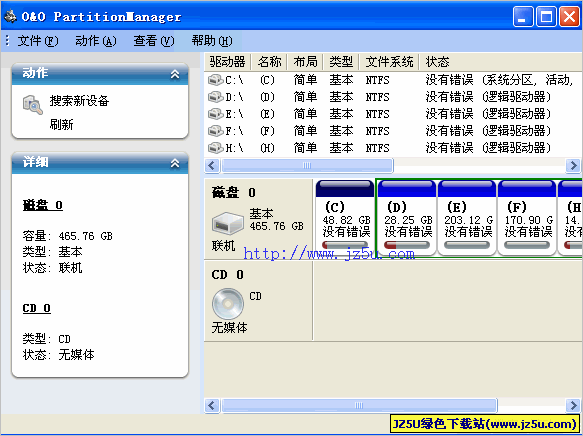Image resolution: width=583 pixels, height=436 pixels.
Task: Click NTFS in the H:\ row
Action: pyautogui.click(x=377, y=148)
